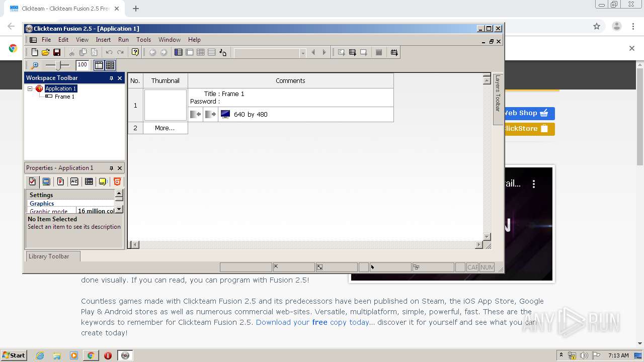
Task: Open the Event List Editor icon
Action: (211, 52)
